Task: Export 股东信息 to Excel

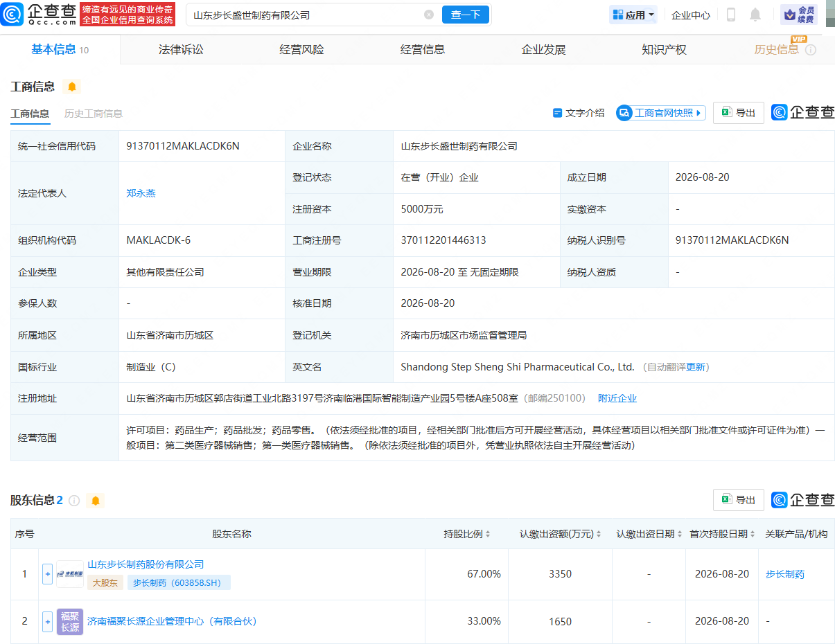Action: (739, 500)
